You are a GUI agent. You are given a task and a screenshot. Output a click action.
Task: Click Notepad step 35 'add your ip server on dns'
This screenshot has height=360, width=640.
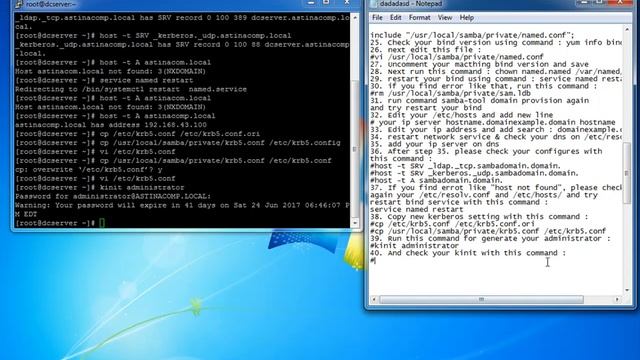pos(435,144)
